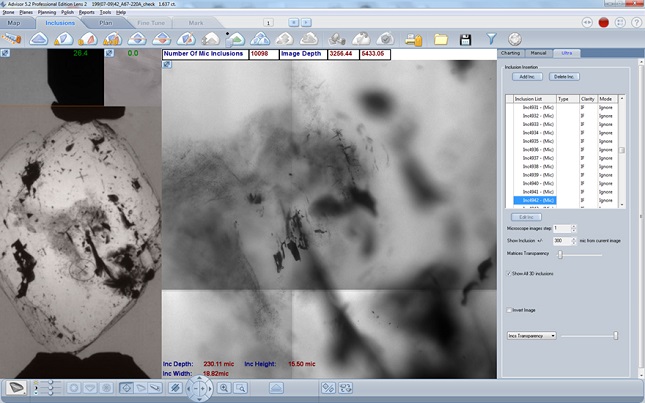This screenshot has width=645, height=403.
Task: Toggle the flag-shaped view mode button
Action: click(x=140, y=388)
